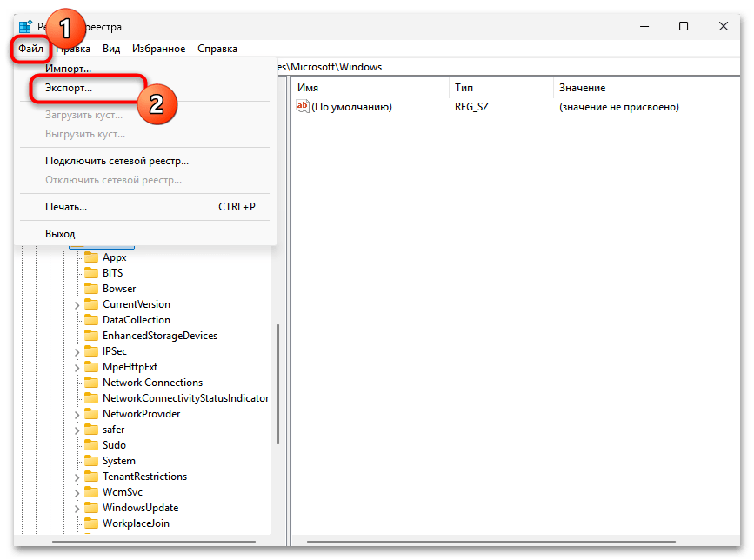Click the TenantRestrictions folder icon

[x=91, y=477]
